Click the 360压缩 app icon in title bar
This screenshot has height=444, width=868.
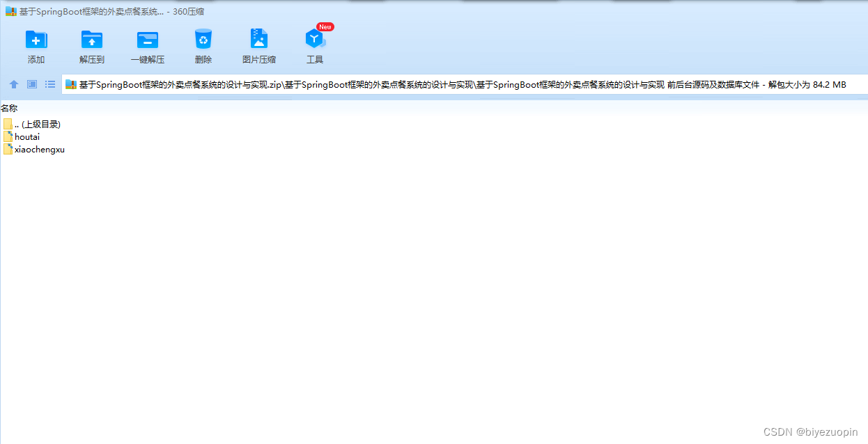click(x=10, y=12)
